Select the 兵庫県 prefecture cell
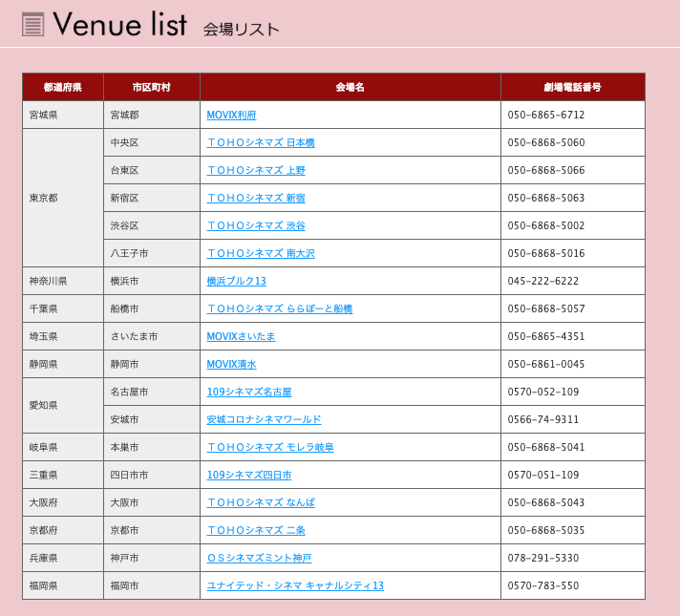680x616 pixels. pos(63,558)
